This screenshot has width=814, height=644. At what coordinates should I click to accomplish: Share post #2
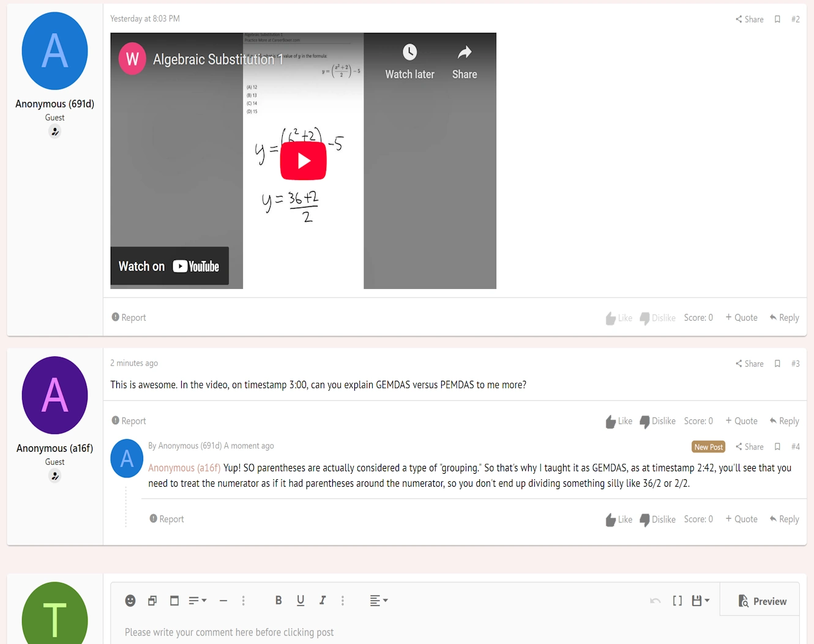point(749,20)
